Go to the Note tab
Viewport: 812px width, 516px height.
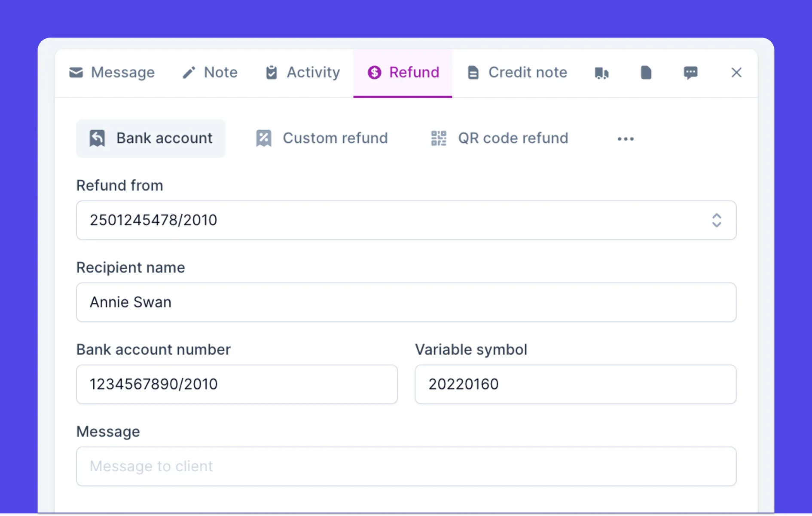pyautogui.click(x=210, y=72)
